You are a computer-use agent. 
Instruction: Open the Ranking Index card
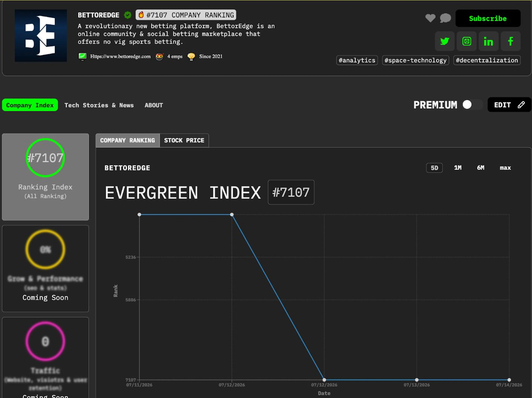pyautogui.click(x=45, y=177)
